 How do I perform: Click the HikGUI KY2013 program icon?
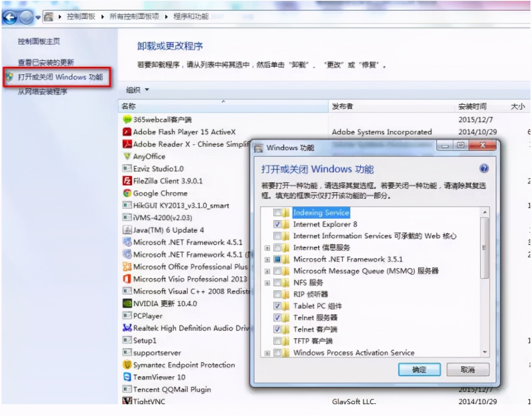pyautogui.click(x=127, y=205)
